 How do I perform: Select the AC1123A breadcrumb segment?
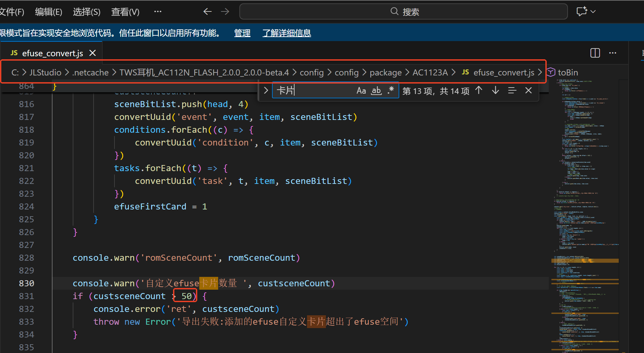430,72
